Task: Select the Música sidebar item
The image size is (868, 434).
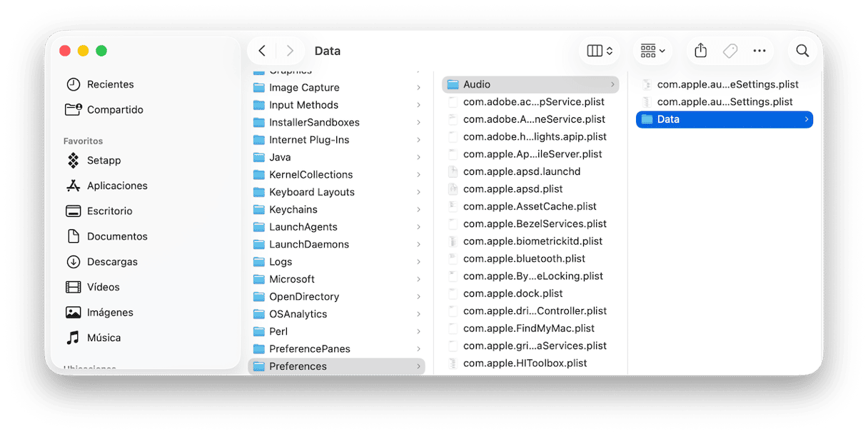Action: [x=104, y=338]
